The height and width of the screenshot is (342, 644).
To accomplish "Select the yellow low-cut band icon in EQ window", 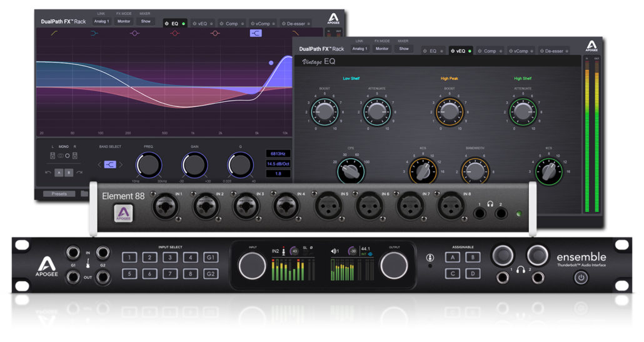I will (54, 33).
